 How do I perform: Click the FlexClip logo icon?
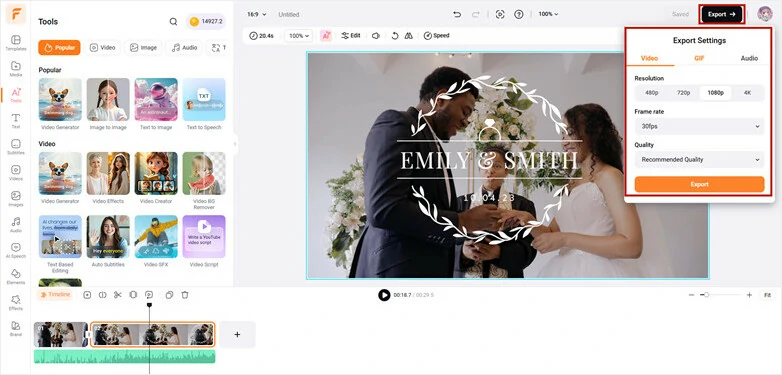click(15, 14)
